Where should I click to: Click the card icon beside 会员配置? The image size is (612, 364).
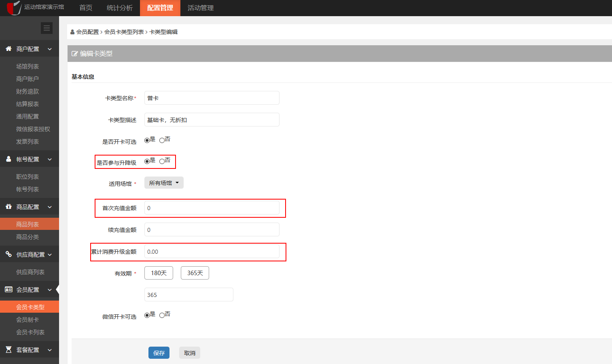coord(8,289)
